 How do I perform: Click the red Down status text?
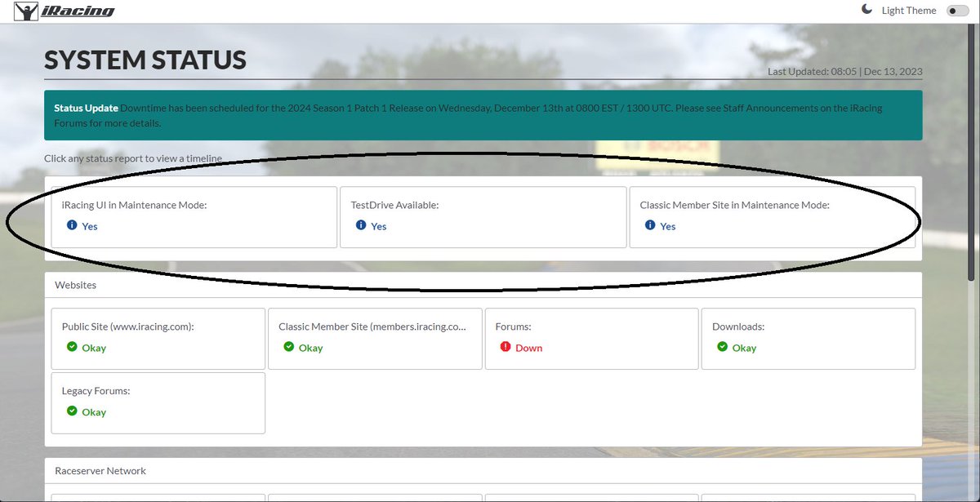coord(529,348)
